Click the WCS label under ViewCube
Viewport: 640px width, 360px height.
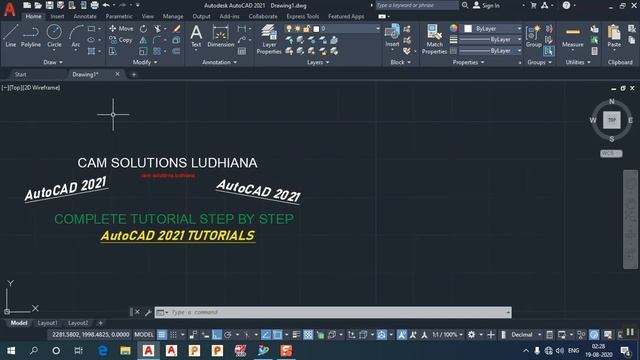coord(611,153)
